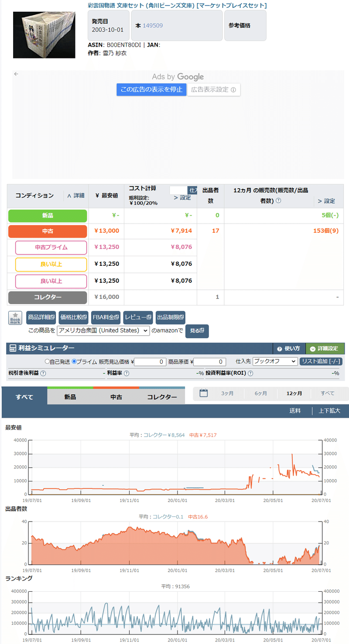Click help icon beside 投資利益率(ROI)
The width and height of the screenshot is (349, 644).
[x=251, y=373]
